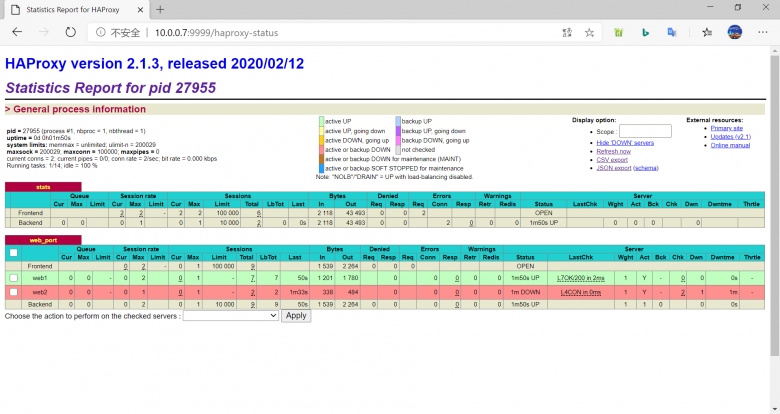Click the HAProxy version 2.1.3 heading
Screen dimensions: 780x414
pos(154,64)
